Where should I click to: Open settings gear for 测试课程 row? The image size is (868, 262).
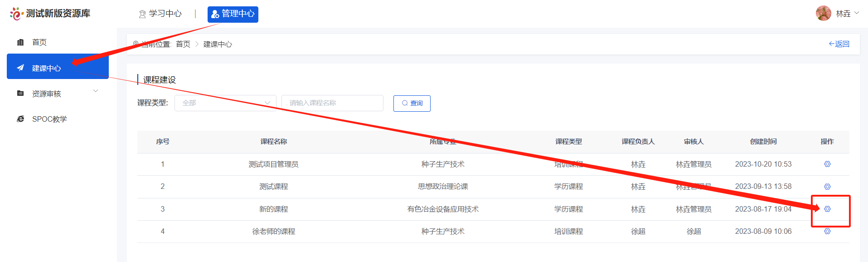pos(827,187)
